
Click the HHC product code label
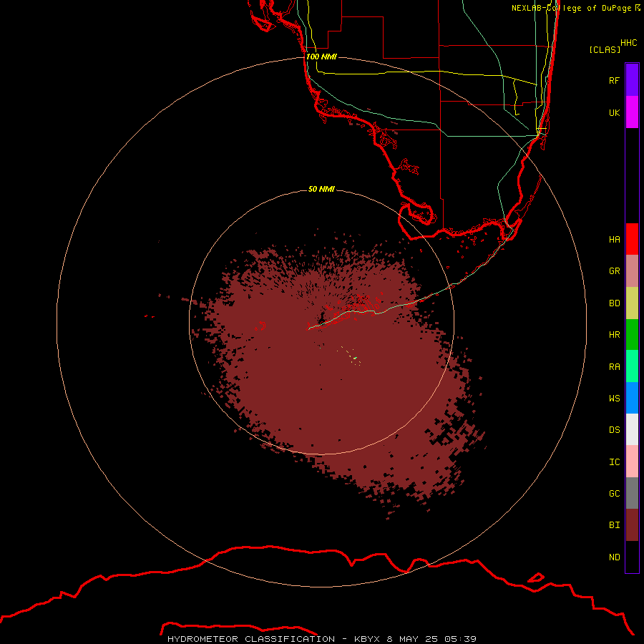click(x=628, y=43)
